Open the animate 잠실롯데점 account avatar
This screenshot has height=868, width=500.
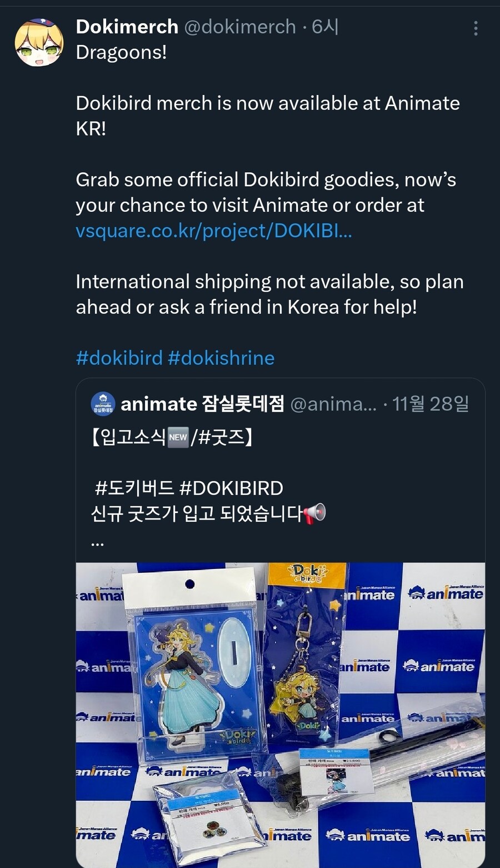coord(103,404)
